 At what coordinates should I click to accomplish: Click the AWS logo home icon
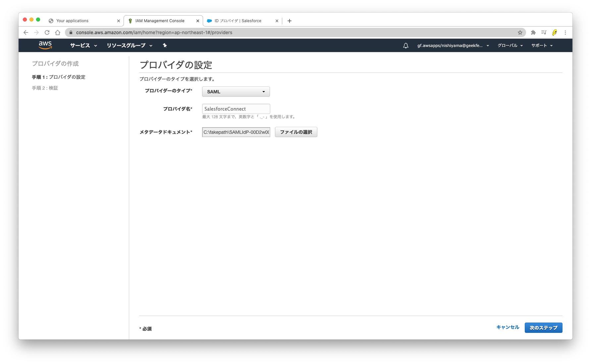(x=45, y=45)
